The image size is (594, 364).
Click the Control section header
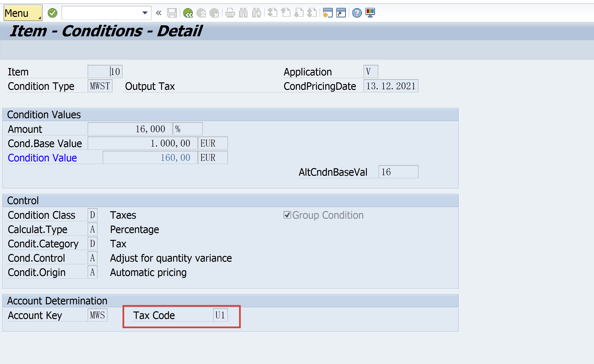pos(230,201)
